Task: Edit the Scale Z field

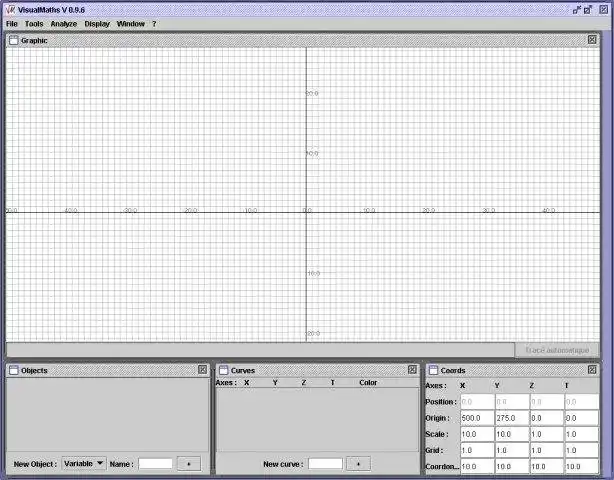Action: click(547, 434)
